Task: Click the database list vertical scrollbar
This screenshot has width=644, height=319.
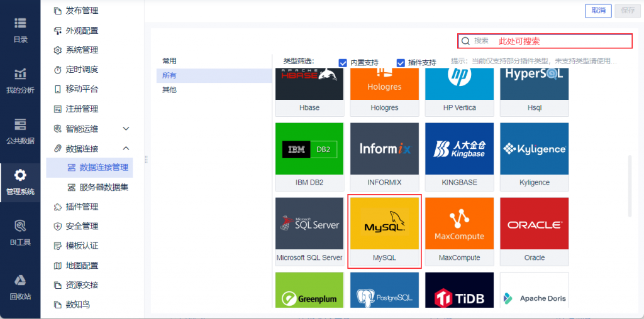Action: 630,186
